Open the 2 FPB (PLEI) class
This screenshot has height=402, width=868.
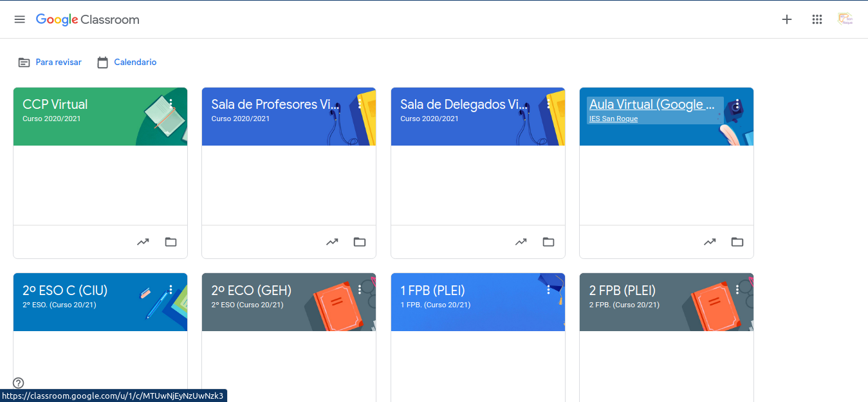[623, 291]
